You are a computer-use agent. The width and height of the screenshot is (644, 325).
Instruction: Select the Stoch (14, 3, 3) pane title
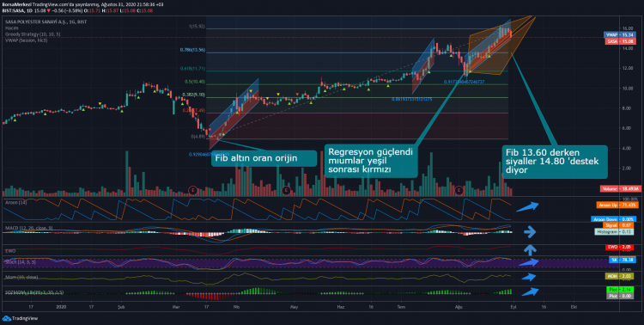pyautogui.click(x=20, y=261)
